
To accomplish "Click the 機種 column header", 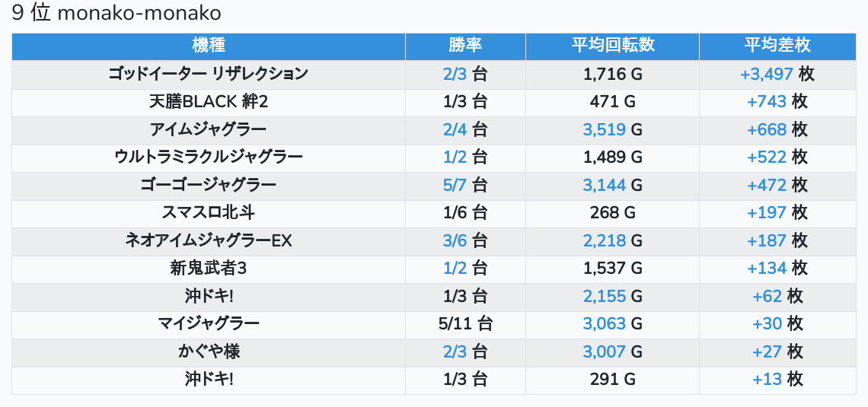I will [x=209, y=46].
